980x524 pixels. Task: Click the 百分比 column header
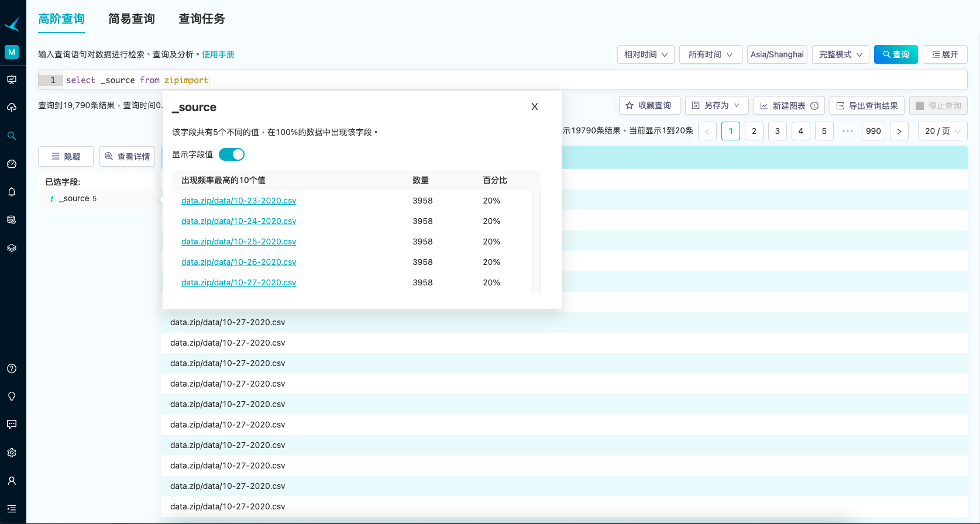[x=495, y=180]
